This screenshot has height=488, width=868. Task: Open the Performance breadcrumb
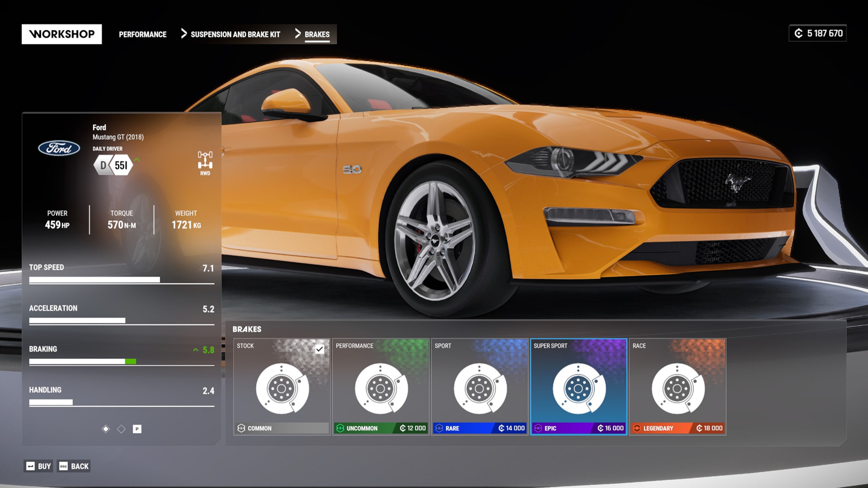[143, 34]
